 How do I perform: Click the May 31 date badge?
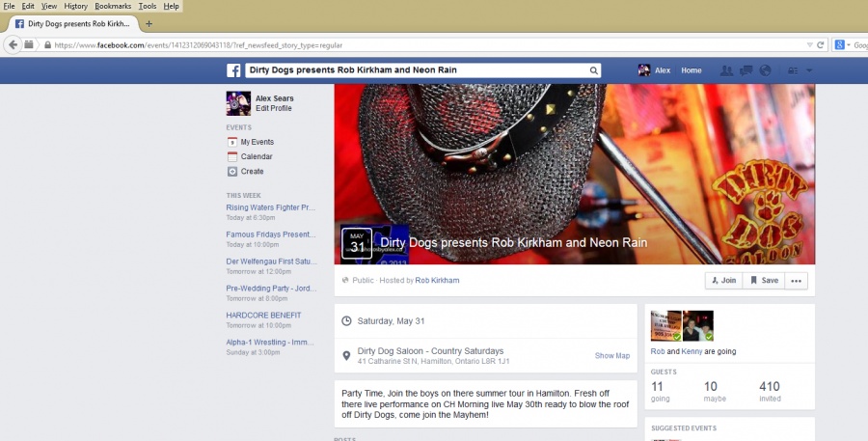click(x=357, y=243)
